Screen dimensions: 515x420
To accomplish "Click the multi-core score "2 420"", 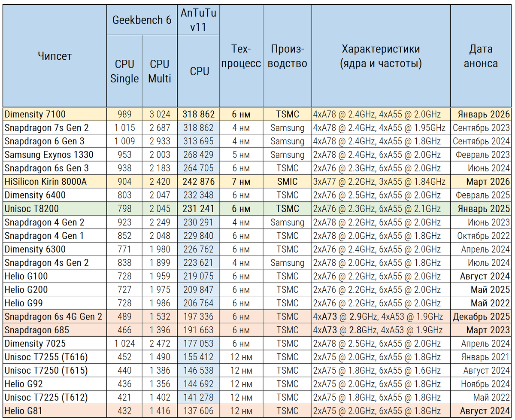I will click(x=159, y=182).
